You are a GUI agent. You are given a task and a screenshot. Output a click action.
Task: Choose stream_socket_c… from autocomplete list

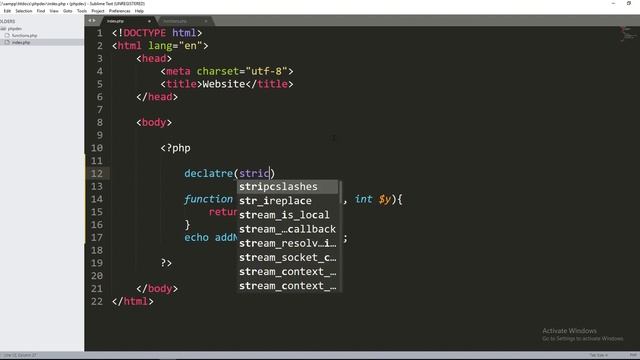point(288,258)
